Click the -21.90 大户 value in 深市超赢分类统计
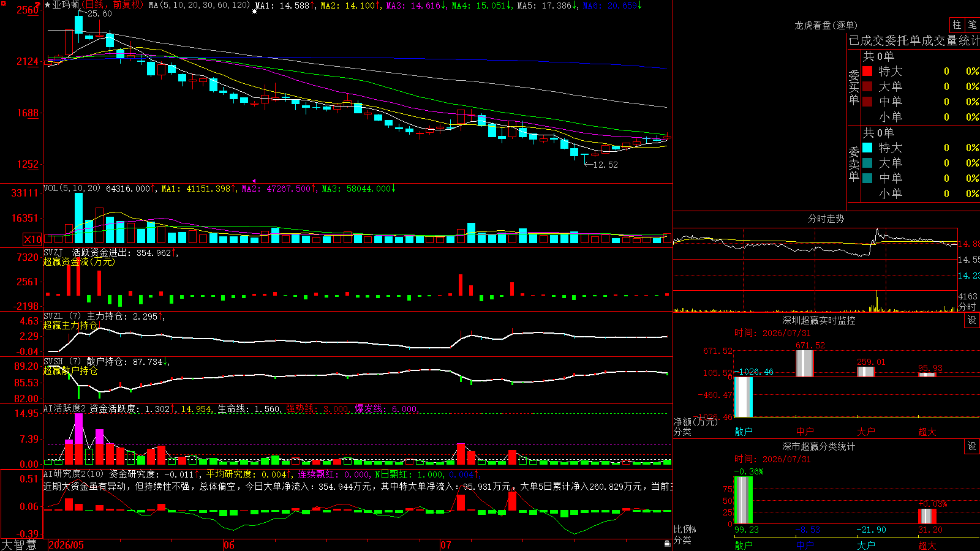This screenshot has height=551, width=980. pos(871,530)
